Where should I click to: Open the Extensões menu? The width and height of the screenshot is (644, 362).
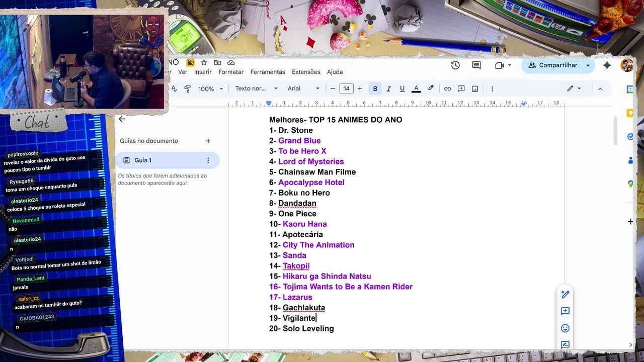click(x=306, y=72)
